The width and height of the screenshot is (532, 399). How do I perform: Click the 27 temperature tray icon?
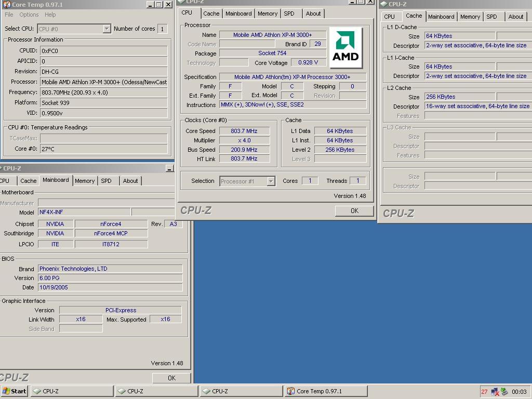[484, 392]
